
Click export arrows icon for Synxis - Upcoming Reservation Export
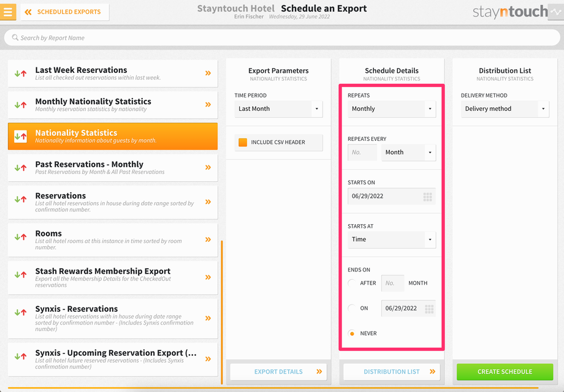tap(20, 356)
